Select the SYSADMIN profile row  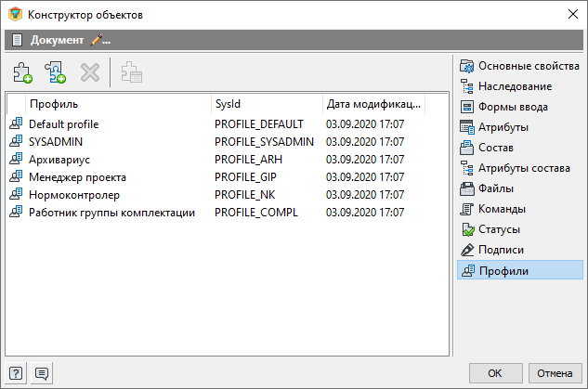pos(228,142)
